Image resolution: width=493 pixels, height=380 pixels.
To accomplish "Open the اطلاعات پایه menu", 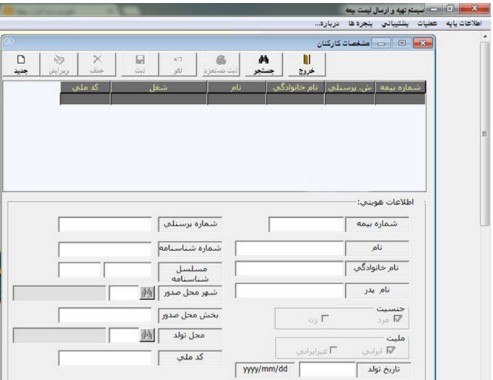I will 464,23.
